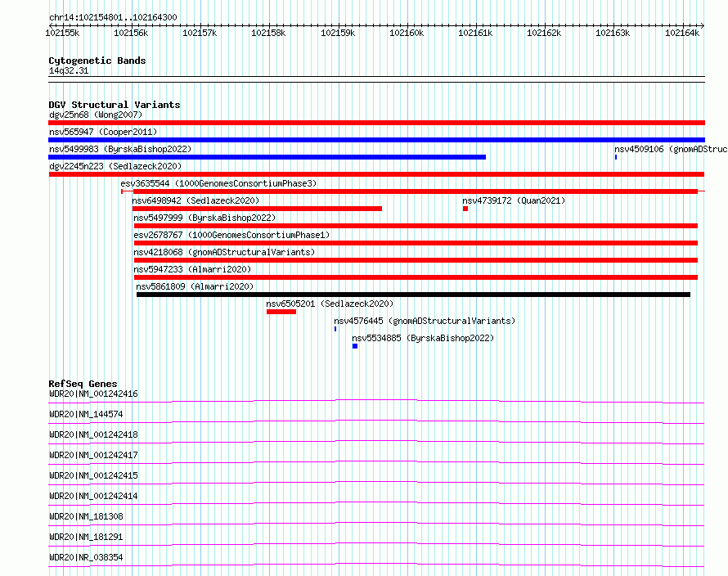This screenshot has width=728, height=576.
Task: Click the 102162k ruler tick label
Action: tap(544, 33)
